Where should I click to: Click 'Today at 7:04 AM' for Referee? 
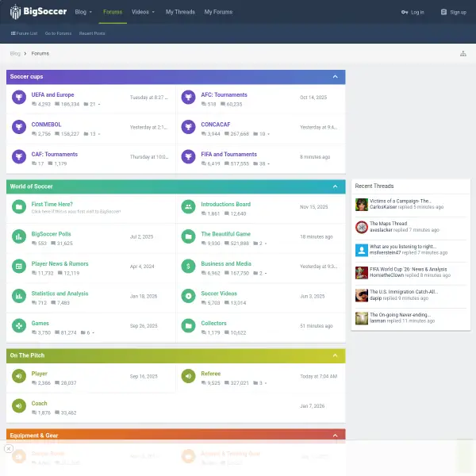pyautogui.click(x=318, y=376)
